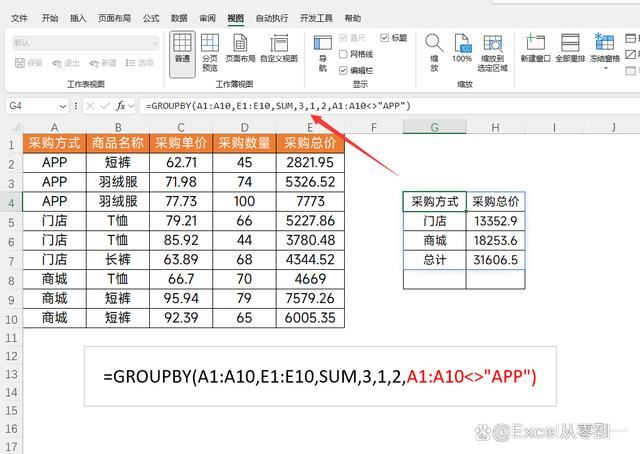Click 全部重排 arrange all windows
This screenshot has height=454, width=640.
click(x=570, y=49)
